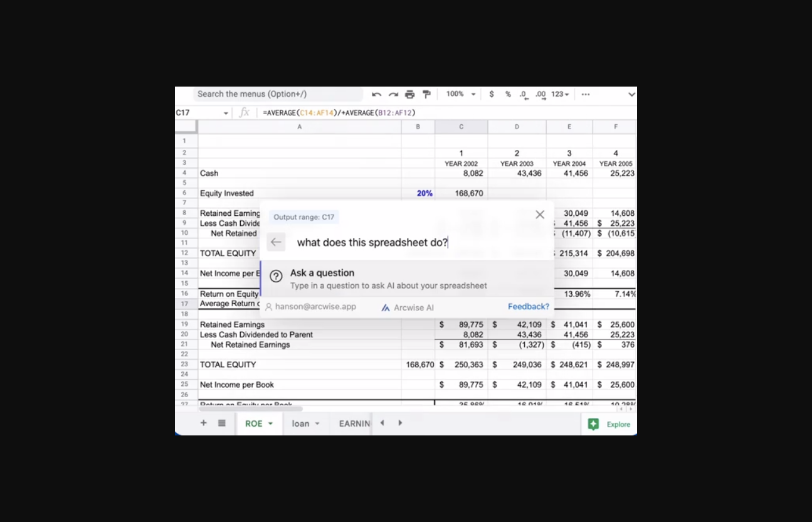Switch to the loan sheet tab
Screen dimensions: 812x522
tap(305, 423)
